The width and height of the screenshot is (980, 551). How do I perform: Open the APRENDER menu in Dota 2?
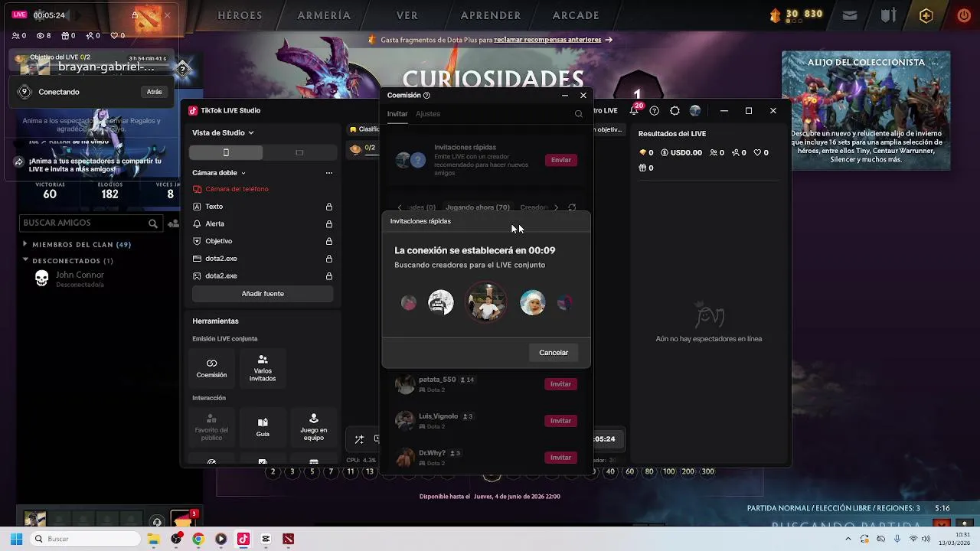tap(491, 15)
